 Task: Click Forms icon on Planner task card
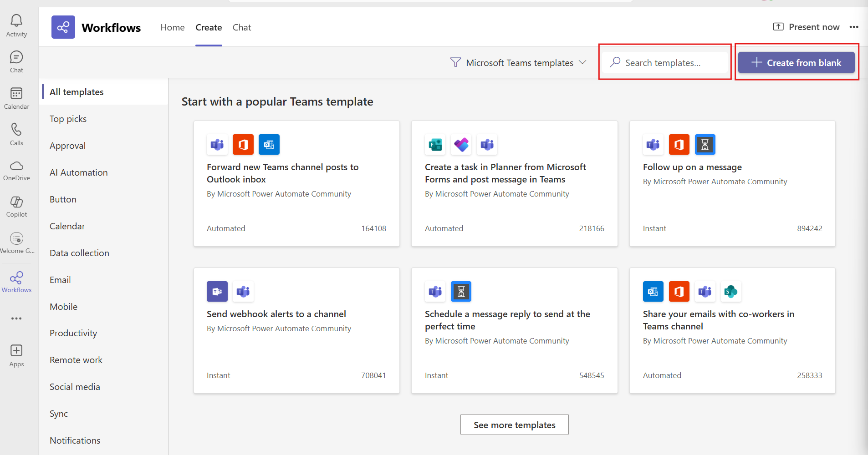435,145
